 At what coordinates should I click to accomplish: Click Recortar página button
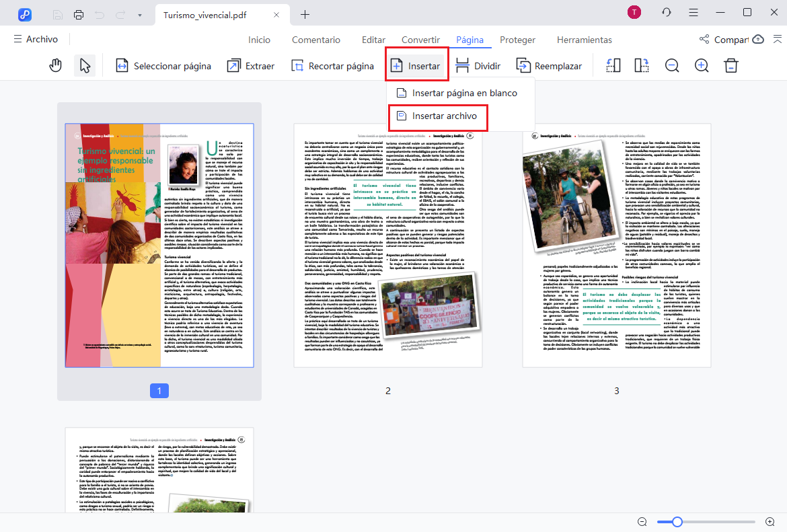pos(332,66)
